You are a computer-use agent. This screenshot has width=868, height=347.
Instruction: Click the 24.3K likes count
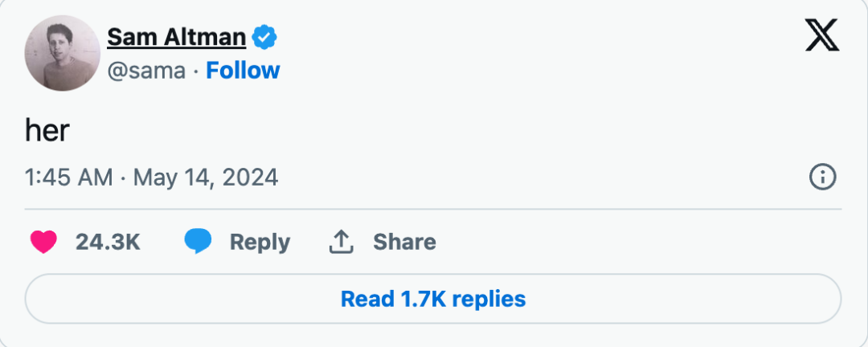point(108,242)
